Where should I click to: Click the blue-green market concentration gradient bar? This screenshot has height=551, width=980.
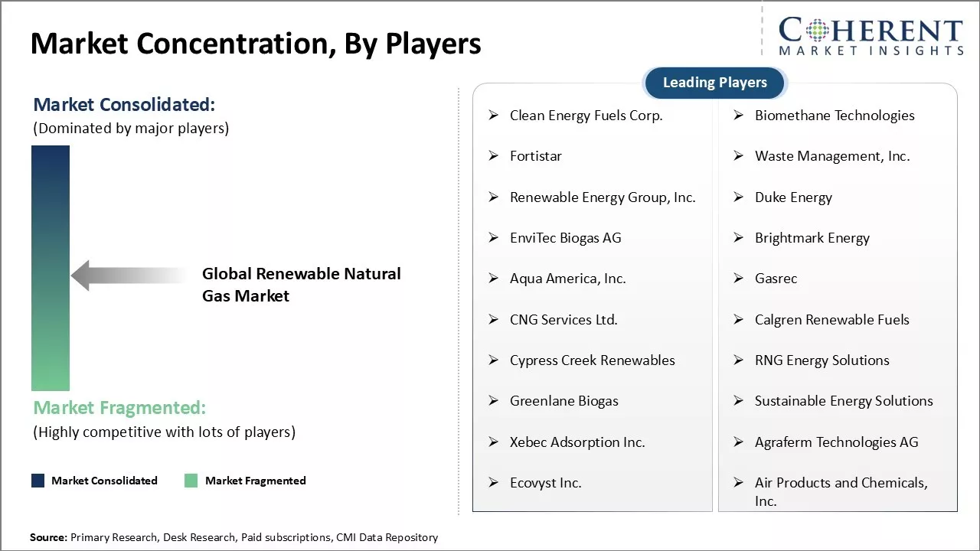(x=51, y=268)
